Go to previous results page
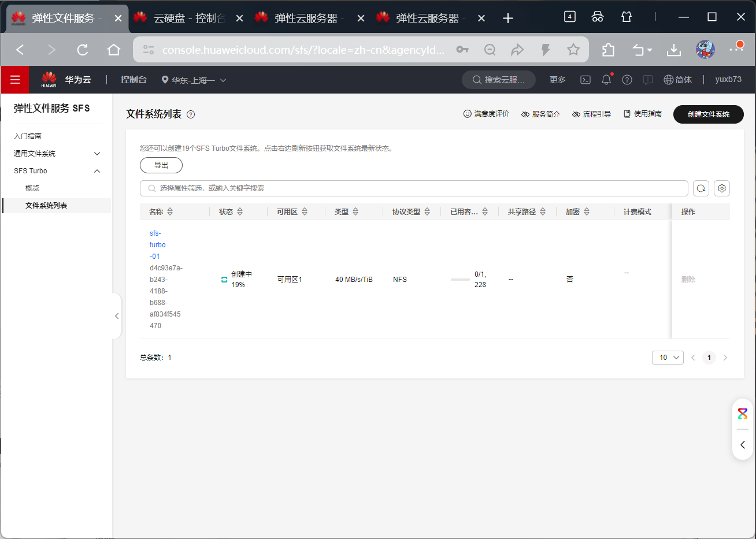This screenshot has width=756, height=539. (x=693, y=358)
